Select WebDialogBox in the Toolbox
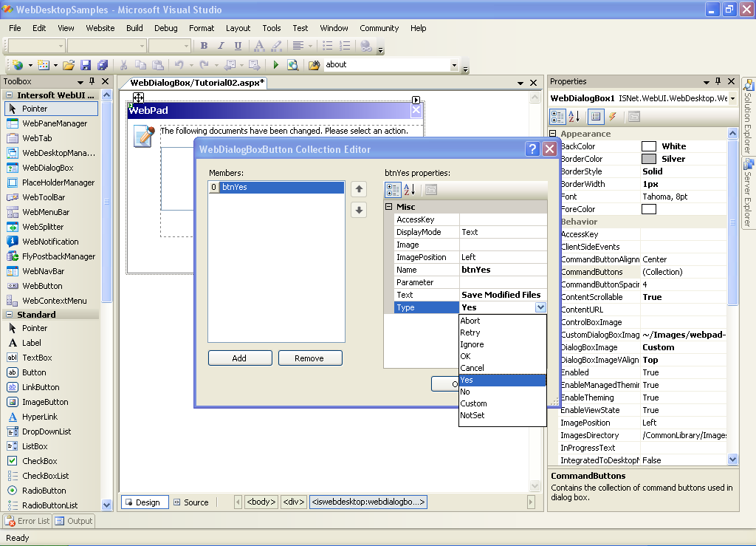The height and width of the screenshot is (546, 756). click(x=48, y=168)
